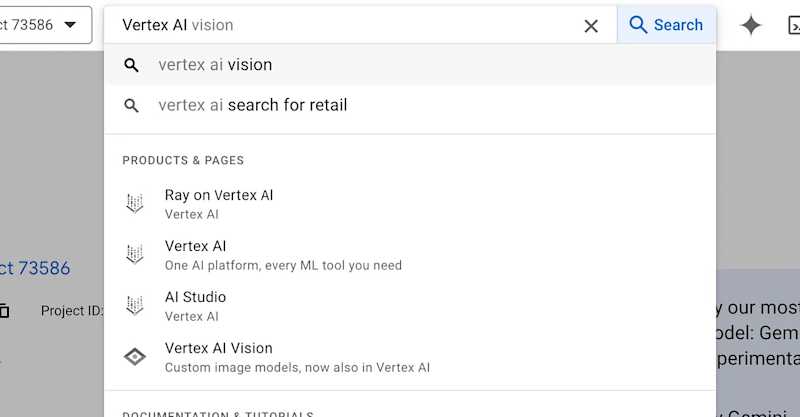Image resolution: width=800 pixels, height=417 pixels.
Task: Open Gemini sparkle assistant icon
Action: (x=751, y=25)
